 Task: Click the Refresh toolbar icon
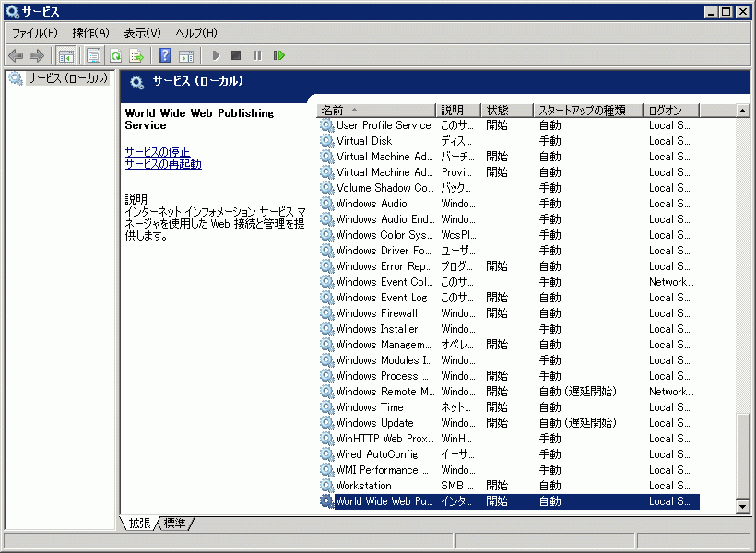coord(116,56)
